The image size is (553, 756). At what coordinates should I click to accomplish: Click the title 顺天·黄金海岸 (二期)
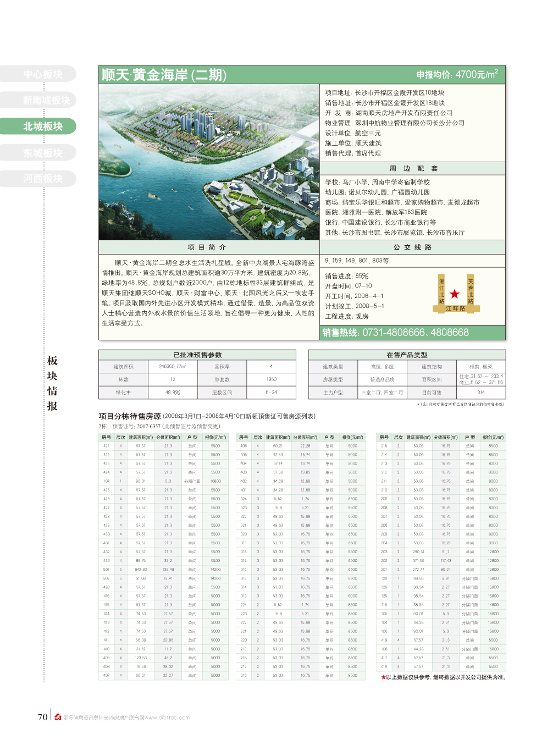[x=164, y=75]
